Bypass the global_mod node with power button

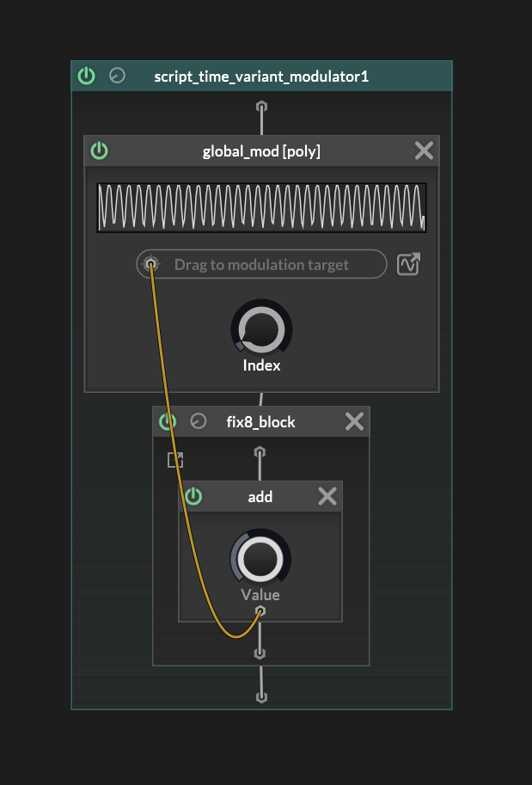(100, 151)
